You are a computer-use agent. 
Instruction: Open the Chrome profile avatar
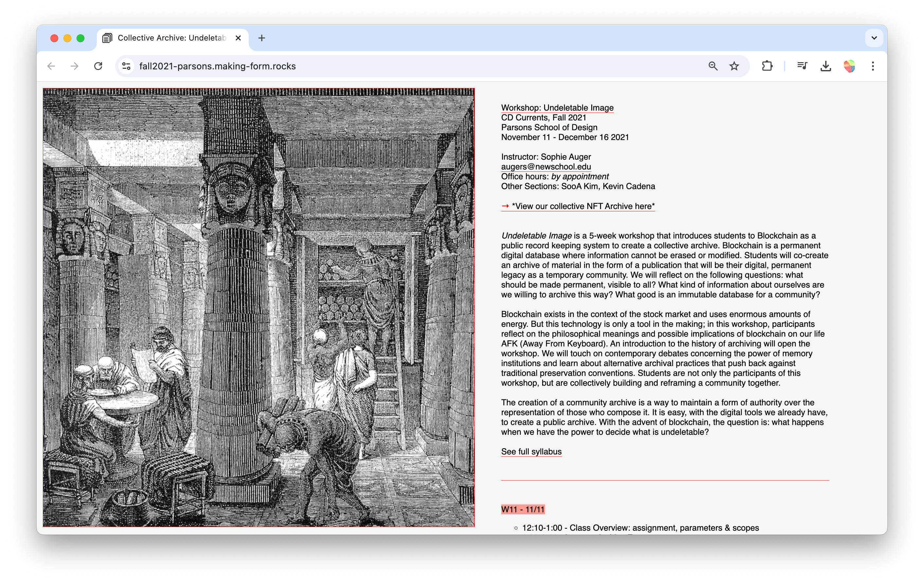849,66
